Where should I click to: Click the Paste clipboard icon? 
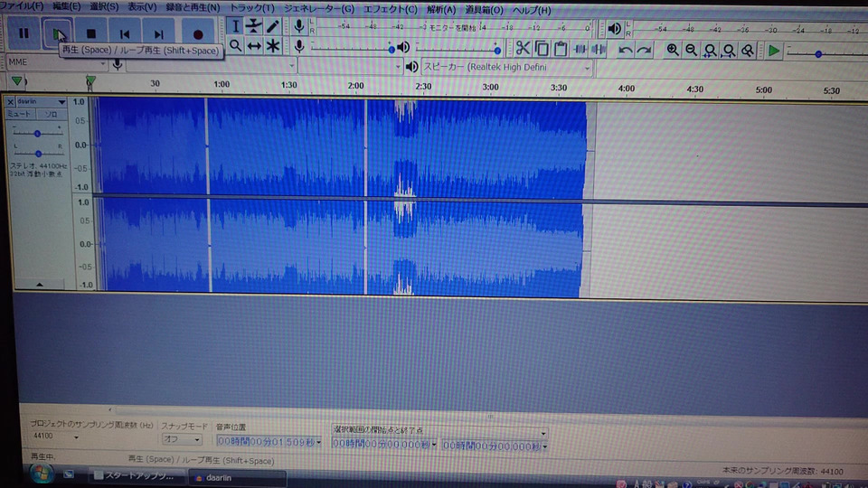pos(561,49)
